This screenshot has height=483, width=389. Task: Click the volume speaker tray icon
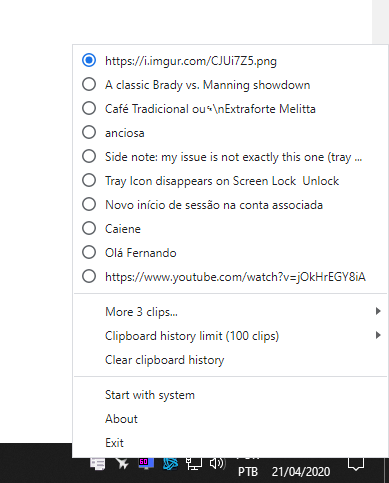[x=217, y=463]
